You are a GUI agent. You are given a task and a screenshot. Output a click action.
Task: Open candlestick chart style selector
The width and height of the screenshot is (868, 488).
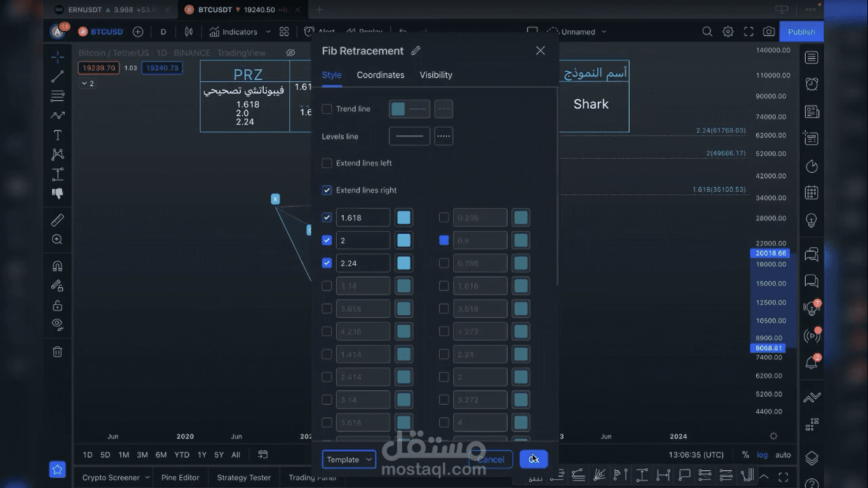click(189, 32)
